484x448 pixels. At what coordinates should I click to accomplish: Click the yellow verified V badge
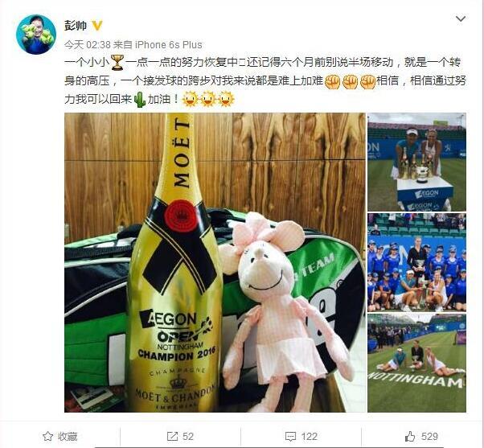click(x=97, y=25)
